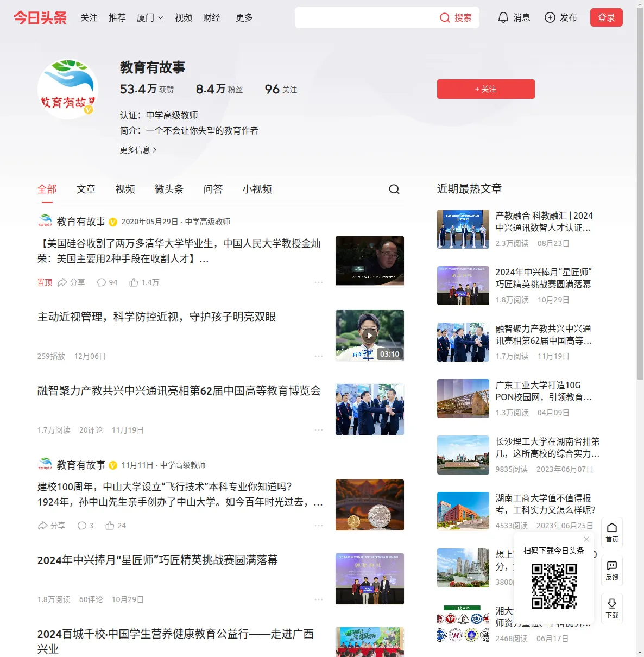Open 推荐 in top navigation
Image resolution: width=644 pixels, height=657 pixels.
pyautogui.click(x=117, y=18)
